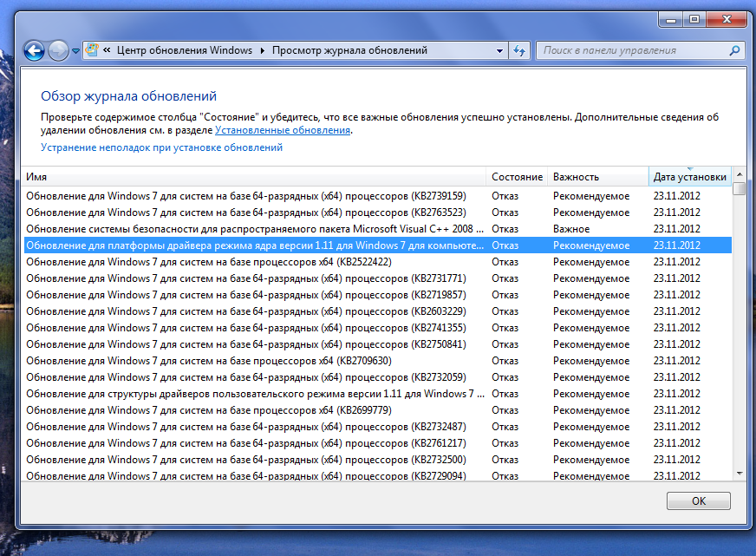Close the update history window
The image size is (756, 556).
click(727, 20)
